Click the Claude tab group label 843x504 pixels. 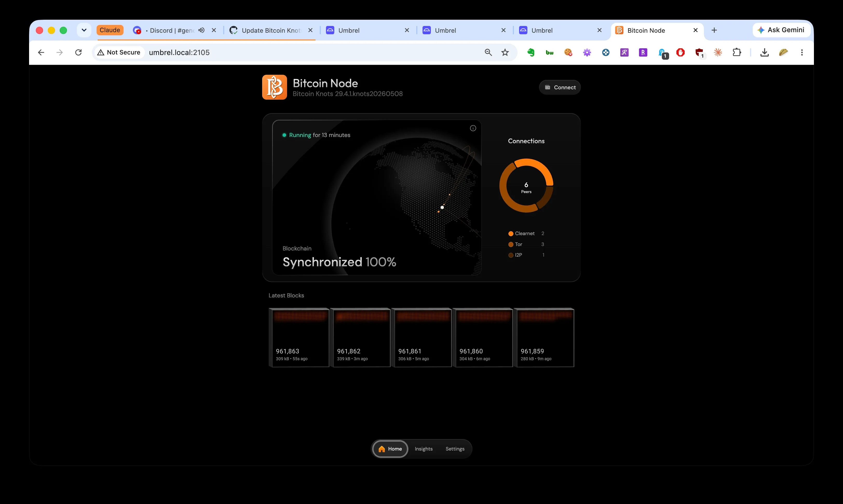click(110, 30)
